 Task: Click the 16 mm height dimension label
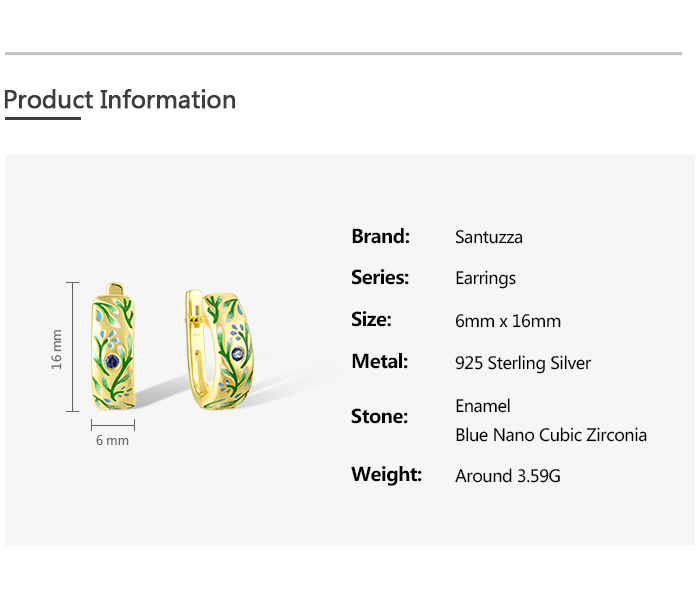click(x=57, y=348)
